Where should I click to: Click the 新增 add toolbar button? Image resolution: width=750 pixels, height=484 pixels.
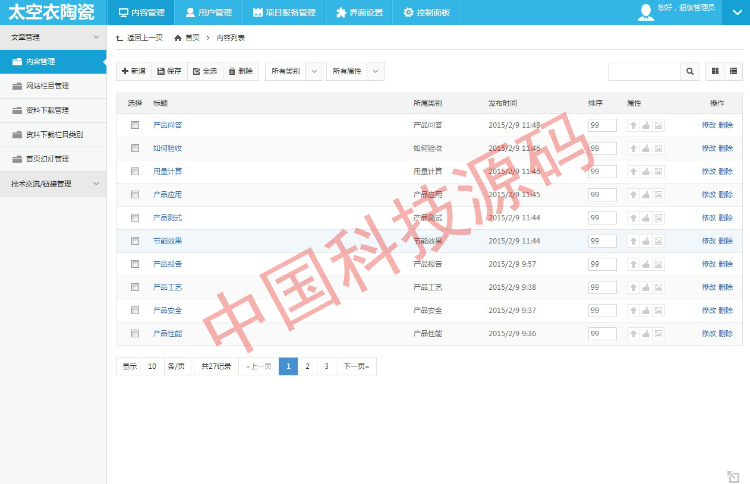(134, 72)
